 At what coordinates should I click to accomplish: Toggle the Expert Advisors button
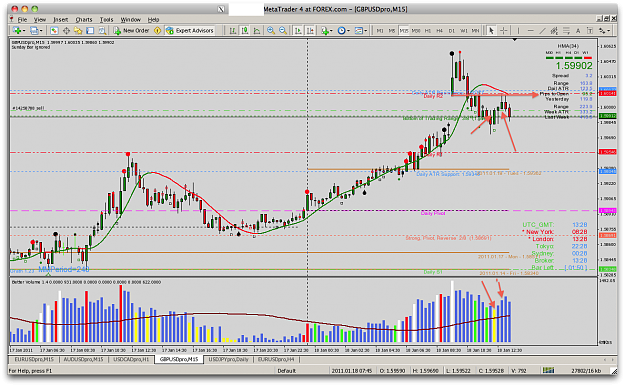point(190,31)
